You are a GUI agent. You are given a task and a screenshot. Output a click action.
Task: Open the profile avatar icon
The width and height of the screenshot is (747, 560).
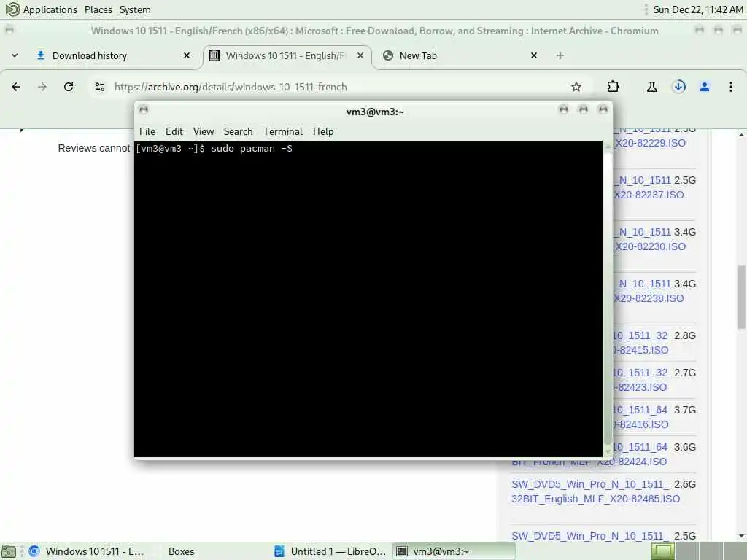[x=705, y=87]
